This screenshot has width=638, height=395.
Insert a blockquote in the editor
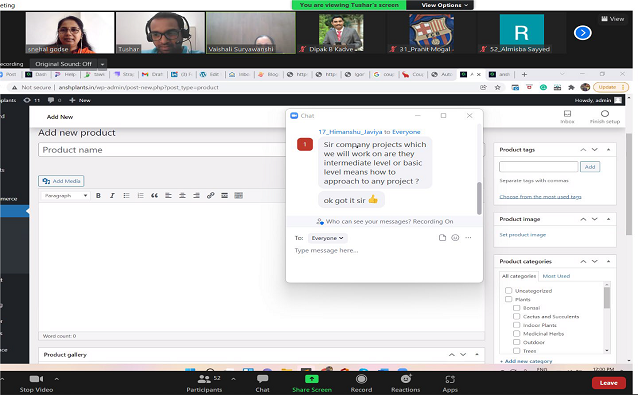click(154, 196)
